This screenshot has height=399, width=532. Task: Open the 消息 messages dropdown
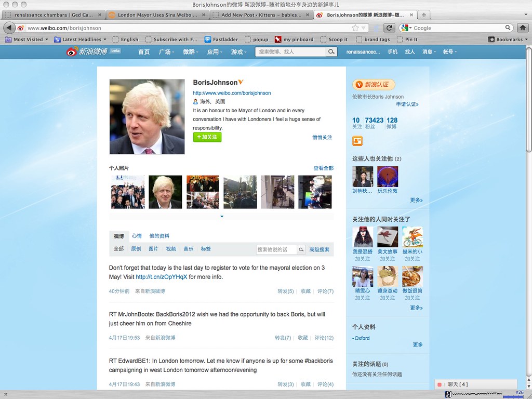coord(429,51)
